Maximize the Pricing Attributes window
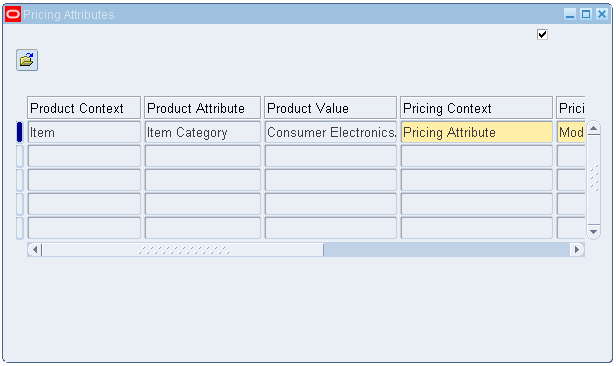The width and height of the screenshot is (616, 366). (x=586, y=15)
